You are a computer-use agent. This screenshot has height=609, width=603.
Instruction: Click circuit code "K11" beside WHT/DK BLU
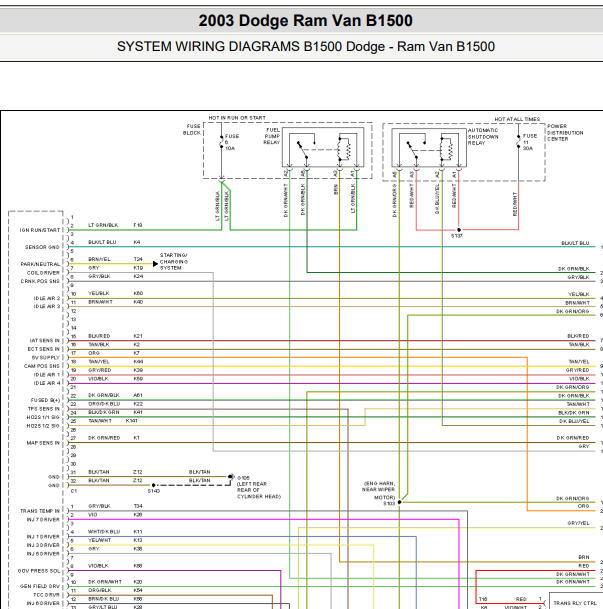click(137, 532)
